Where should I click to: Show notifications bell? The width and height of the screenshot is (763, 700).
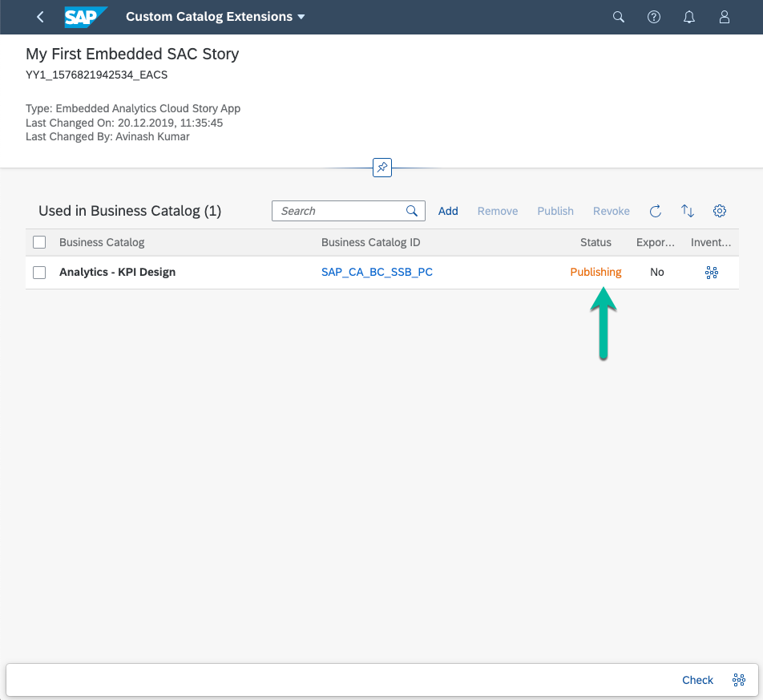(x=689, y=17)
